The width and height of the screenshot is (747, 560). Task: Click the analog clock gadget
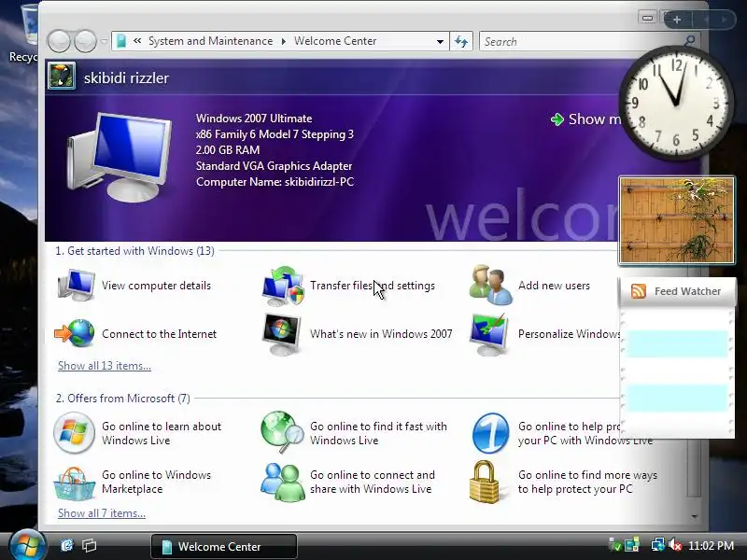675,102
